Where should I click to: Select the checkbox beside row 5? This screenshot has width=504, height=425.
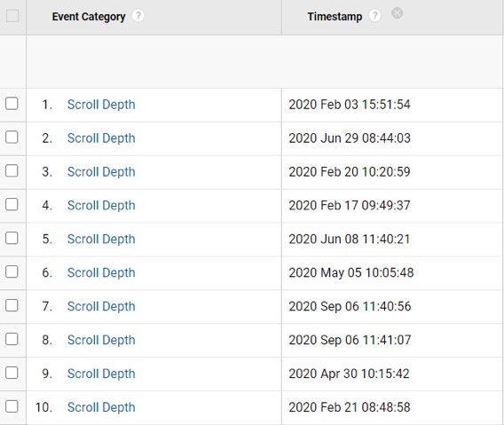tap(12, 238)
